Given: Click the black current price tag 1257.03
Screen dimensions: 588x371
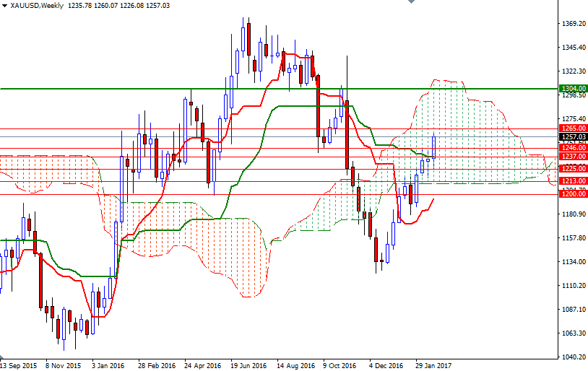Looking at the screenshot, I should 573,136.
